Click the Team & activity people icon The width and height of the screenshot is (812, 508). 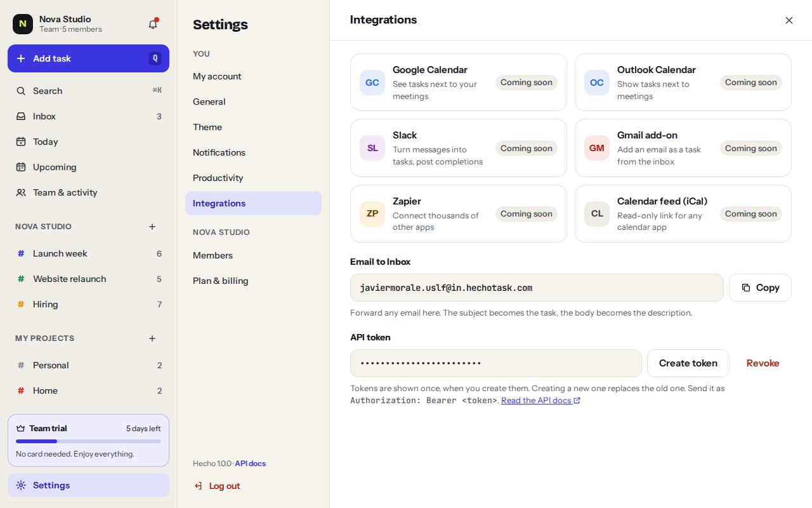21,192
